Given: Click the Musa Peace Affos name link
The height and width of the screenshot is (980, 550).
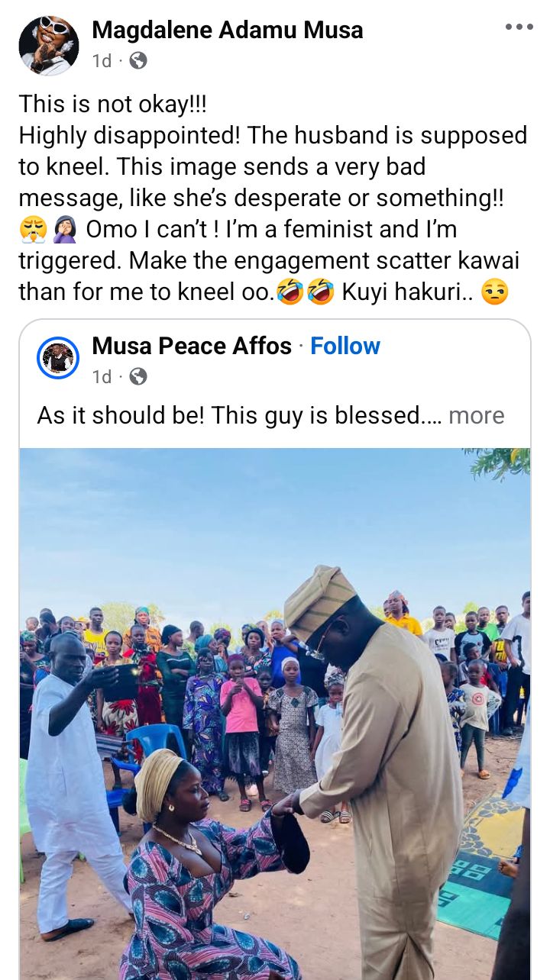Looking at the screenshot, I should click(192, 346).
